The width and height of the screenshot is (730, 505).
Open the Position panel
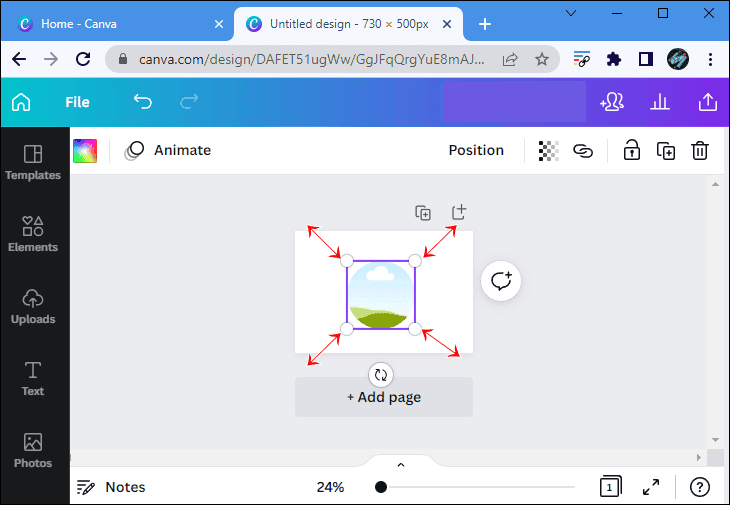click(x=476, y=150)
